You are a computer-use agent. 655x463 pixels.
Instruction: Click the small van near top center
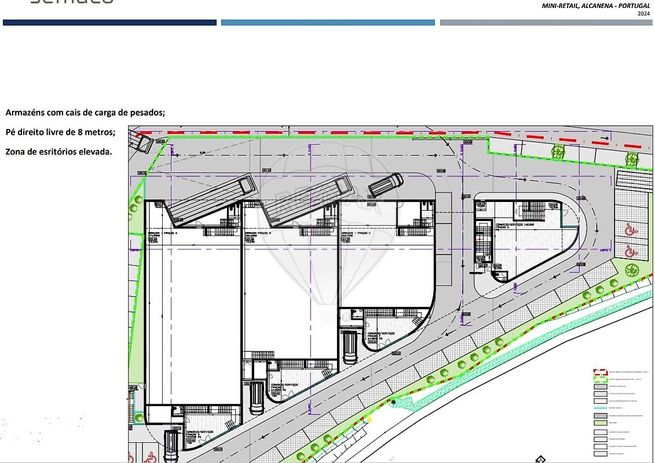[385, 185]
